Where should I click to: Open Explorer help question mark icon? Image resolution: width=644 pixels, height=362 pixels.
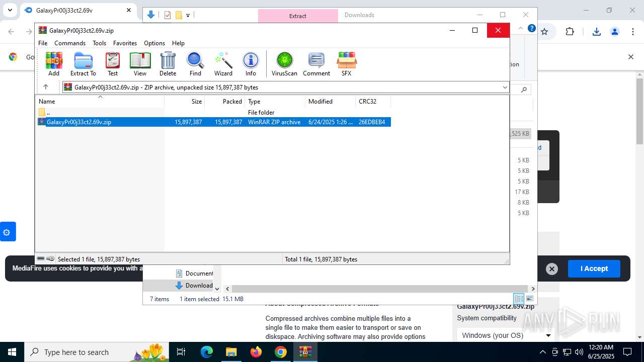[x=532, y=29]
